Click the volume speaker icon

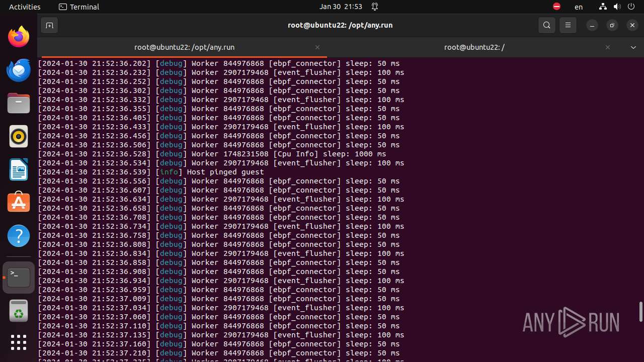(617, 7)
